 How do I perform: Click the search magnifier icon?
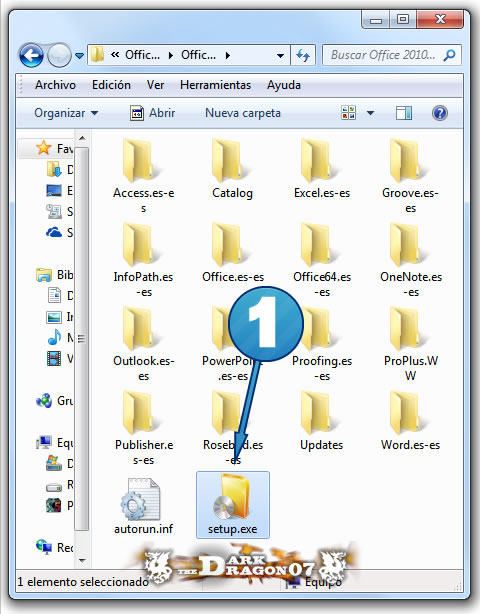[449, 55]
